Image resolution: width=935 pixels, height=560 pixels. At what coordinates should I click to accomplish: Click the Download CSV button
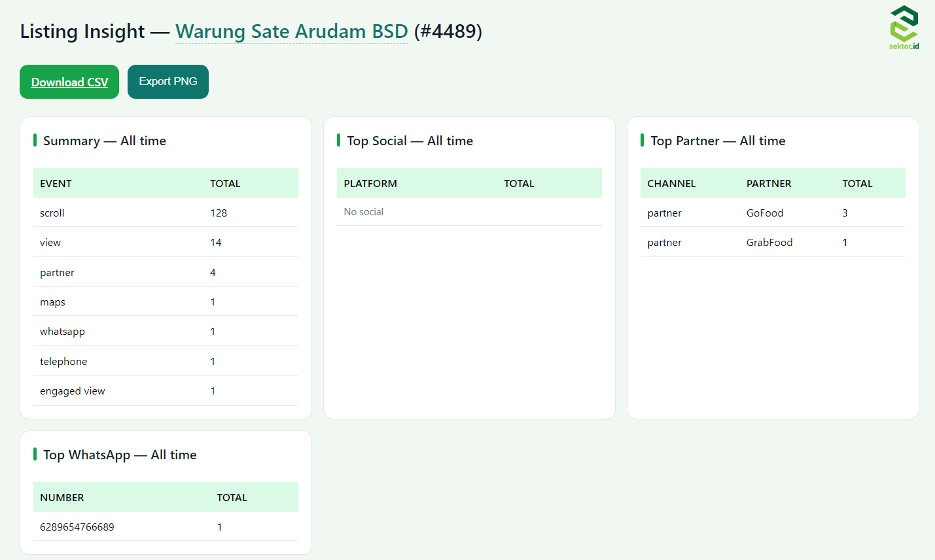69,81
